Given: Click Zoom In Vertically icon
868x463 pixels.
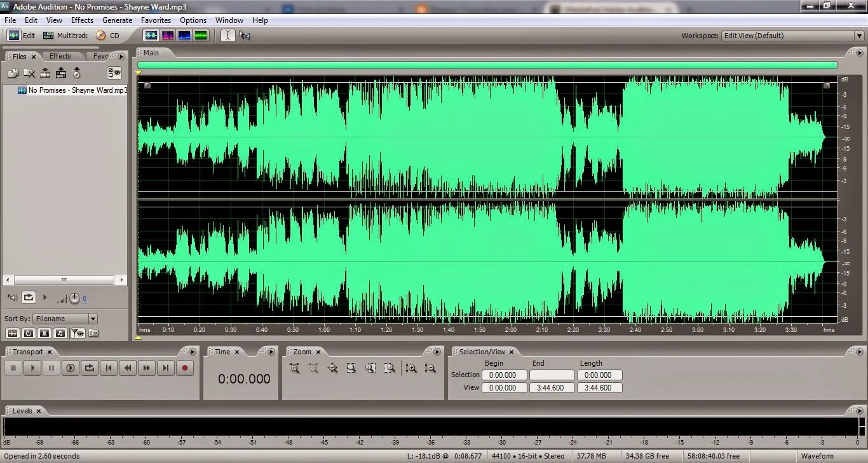Looking at the screenshot, I should coord(411,368).
